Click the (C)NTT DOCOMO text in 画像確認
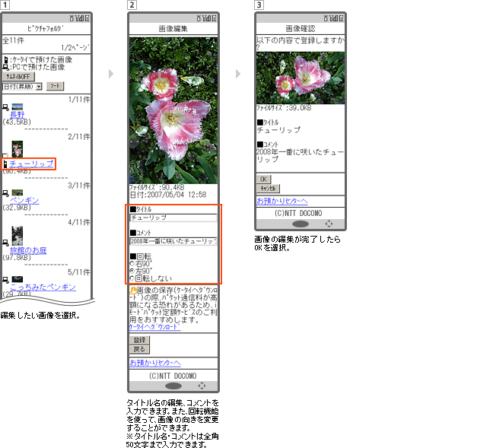This screenshot has height=448, width=493. point(298,214)
